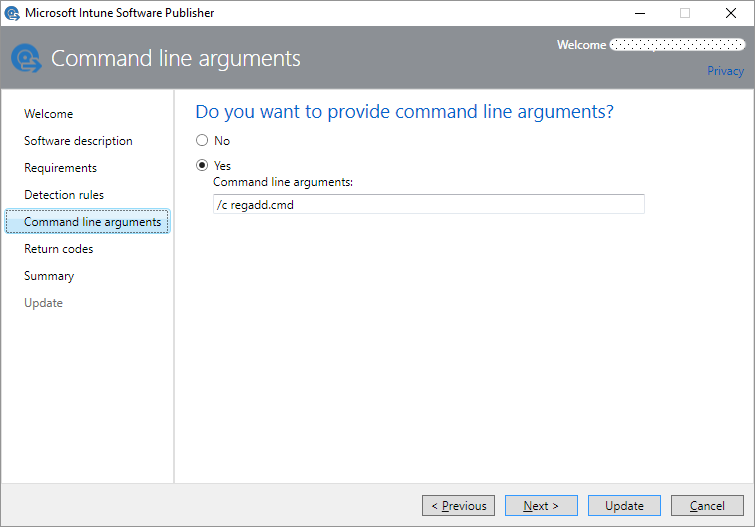The height and width of the screenshot is (527, 755).
Task: Click the Update button at the bottom
Action: [x=624, y=506]
